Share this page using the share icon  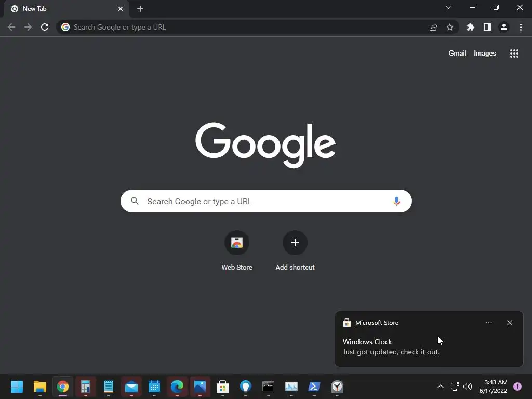433,27
